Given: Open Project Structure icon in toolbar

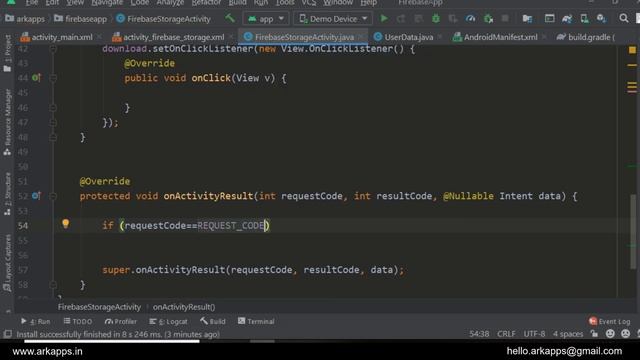Looking at the screenshot, I should [527, 18].
